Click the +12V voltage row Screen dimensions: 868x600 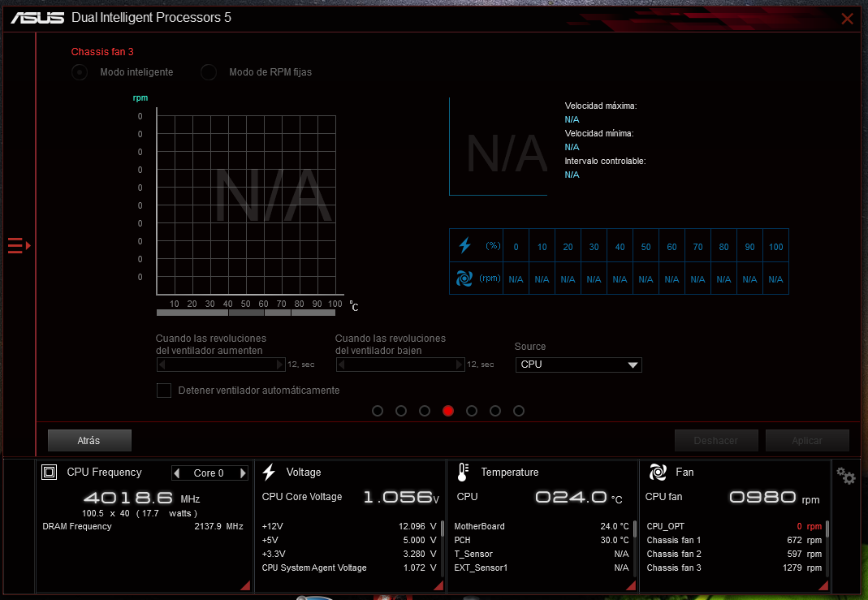pyautogui.click(x=349, y=526)
